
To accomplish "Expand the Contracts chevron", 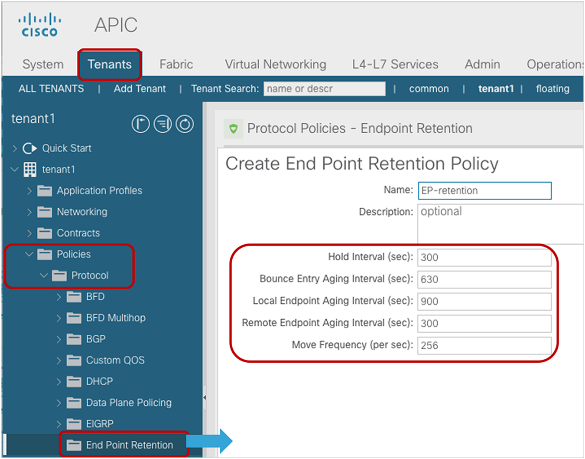I will [29, 234].
